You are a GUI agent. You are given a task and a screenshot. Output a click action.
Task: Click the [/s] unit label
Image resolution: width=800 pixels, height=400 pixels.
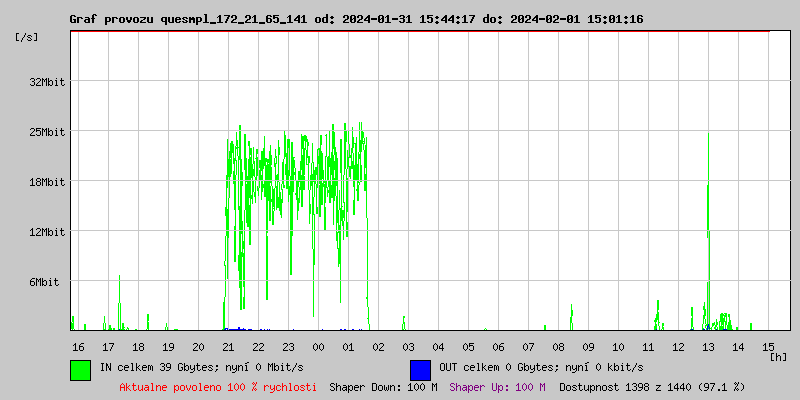point(28,37)
